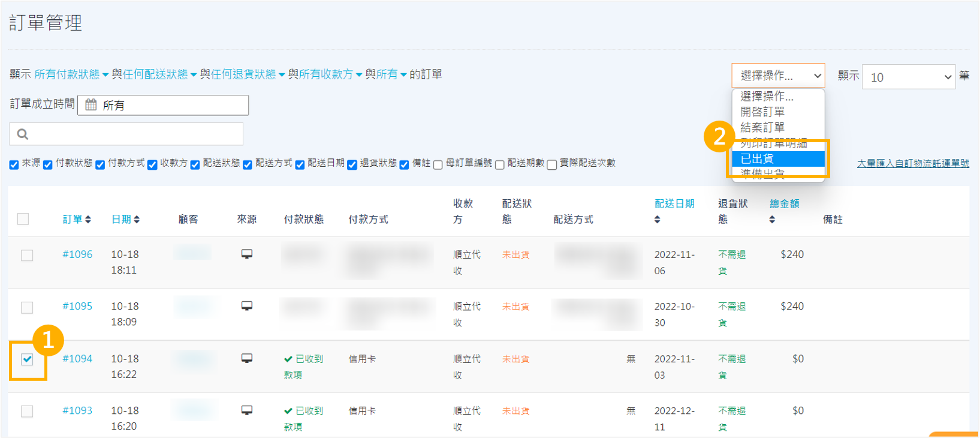Screen dimensions: 980x438
Task: Click sort arrows under 總金額 column header
Action: [x=772, y=220]
